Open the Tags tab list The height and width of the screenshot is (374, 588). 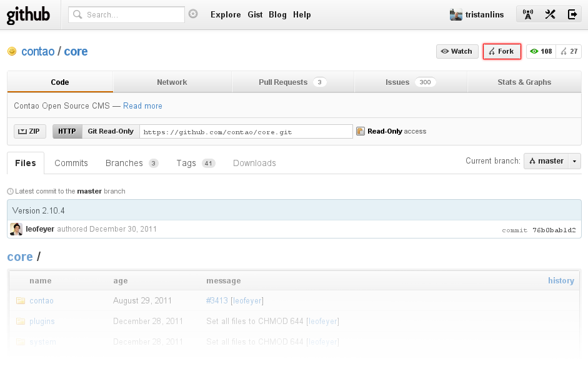point(195,163)
